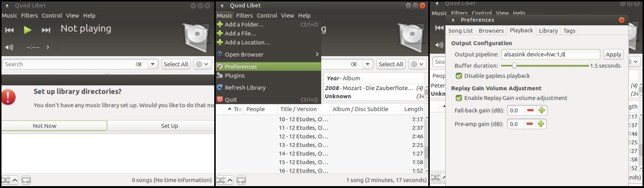Click the previous track icon

pos(9,30)
